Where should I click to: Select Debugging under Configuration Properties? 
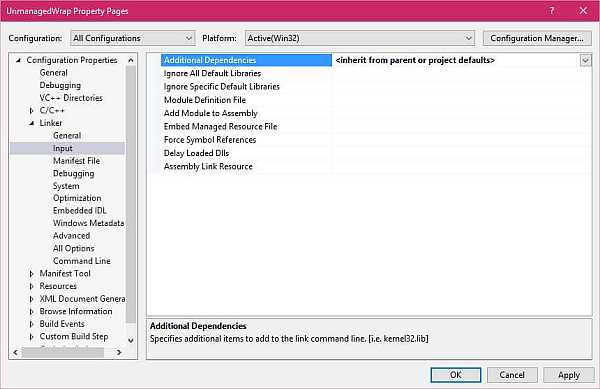pyautogui.click(x=60, y=85)
